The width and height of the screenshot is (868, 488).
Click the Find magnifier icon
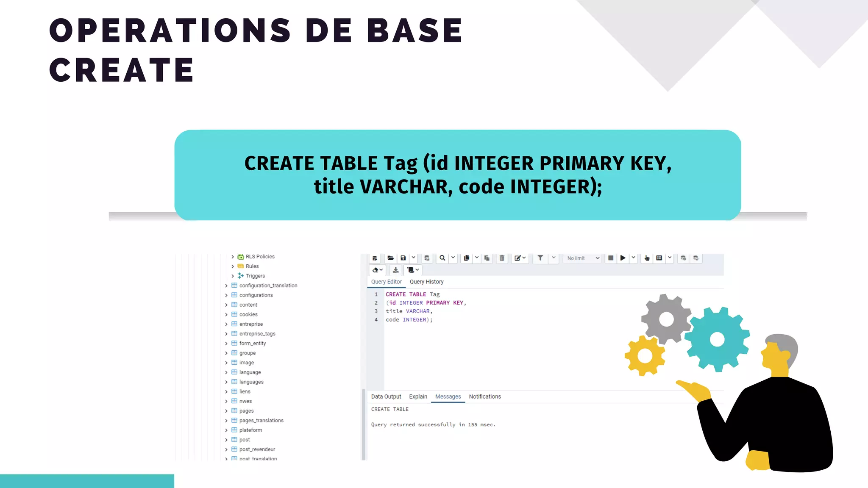[x=442, y=258]
